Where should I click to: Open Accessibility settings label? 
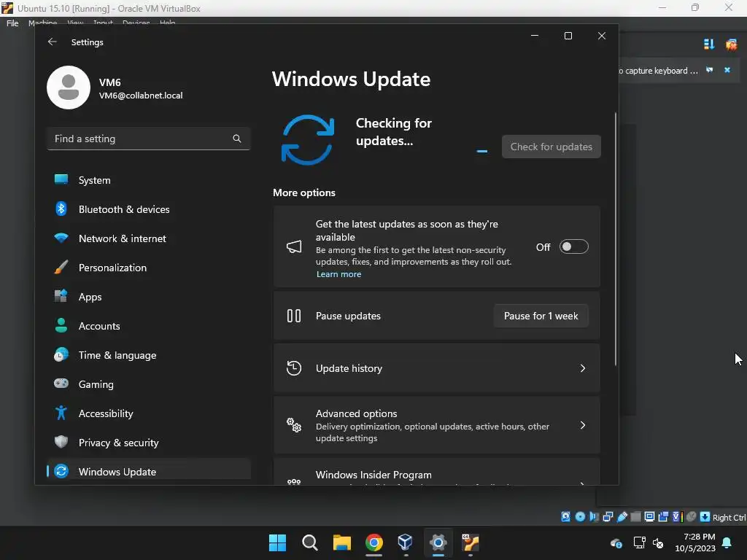pos(106,414)
